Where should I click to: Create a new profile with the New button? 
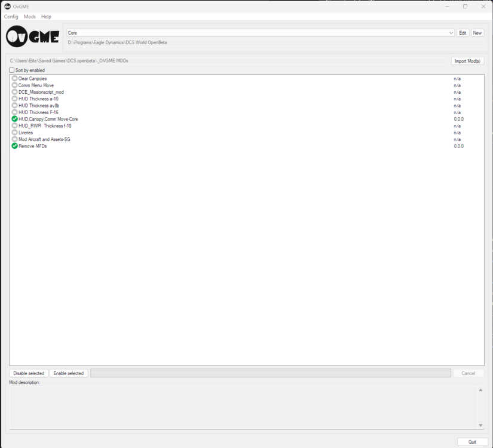pos(477,33)
